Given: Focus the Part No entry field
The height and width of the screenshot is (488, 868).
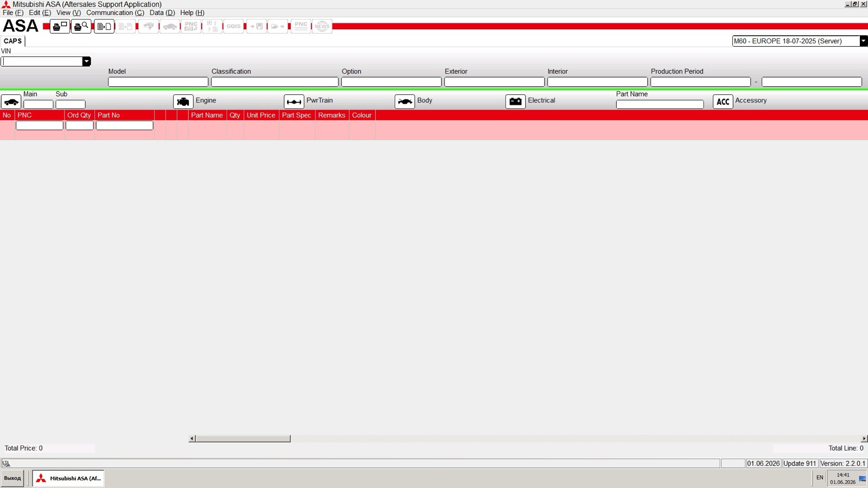Looking at the screenshot, I should coord(125,126).
